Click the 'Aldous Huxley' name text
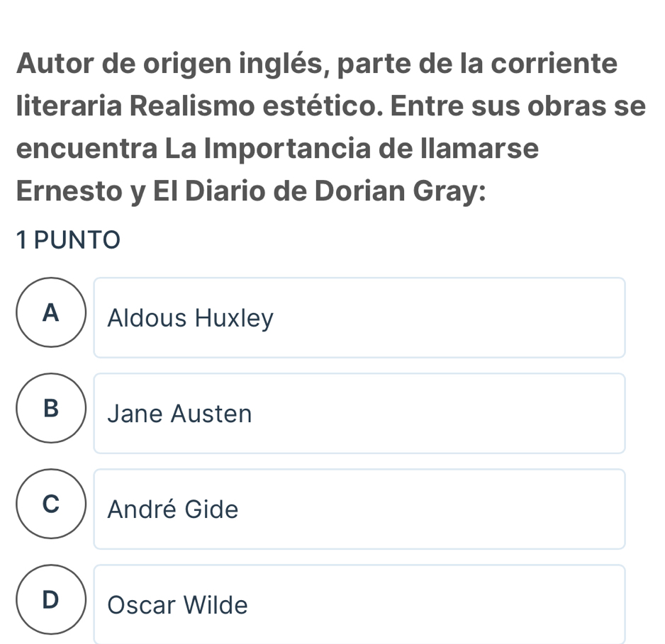This screenshot has height=644, width=665. pos(191,318)
